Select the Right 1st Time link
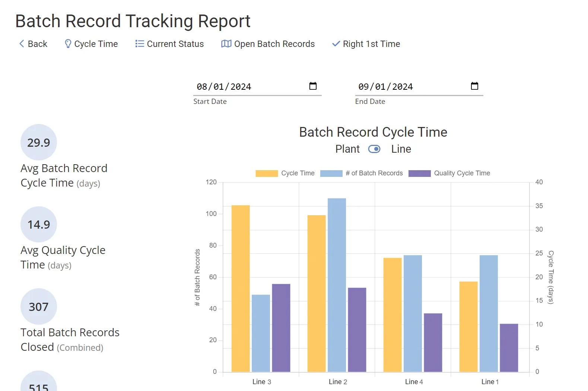Image resolution: width=588 pixels, height=391 pixels. 371,44
